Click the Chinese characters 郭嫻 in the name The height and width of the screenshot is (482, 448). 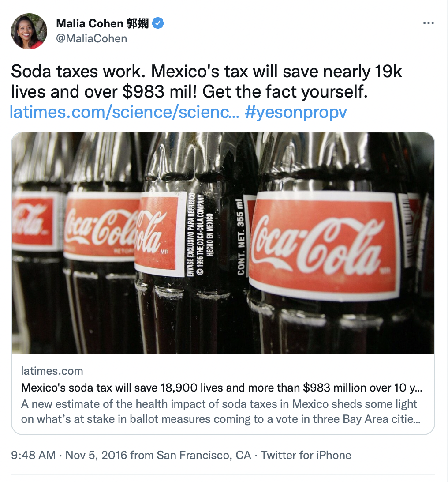tap(138, 23)
